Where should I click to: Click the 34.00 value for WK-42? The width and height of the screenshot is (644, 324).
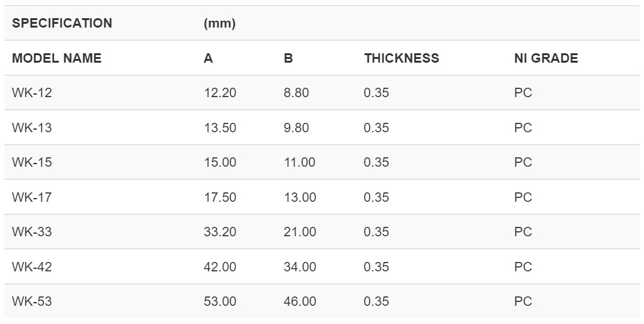(300, 267)
